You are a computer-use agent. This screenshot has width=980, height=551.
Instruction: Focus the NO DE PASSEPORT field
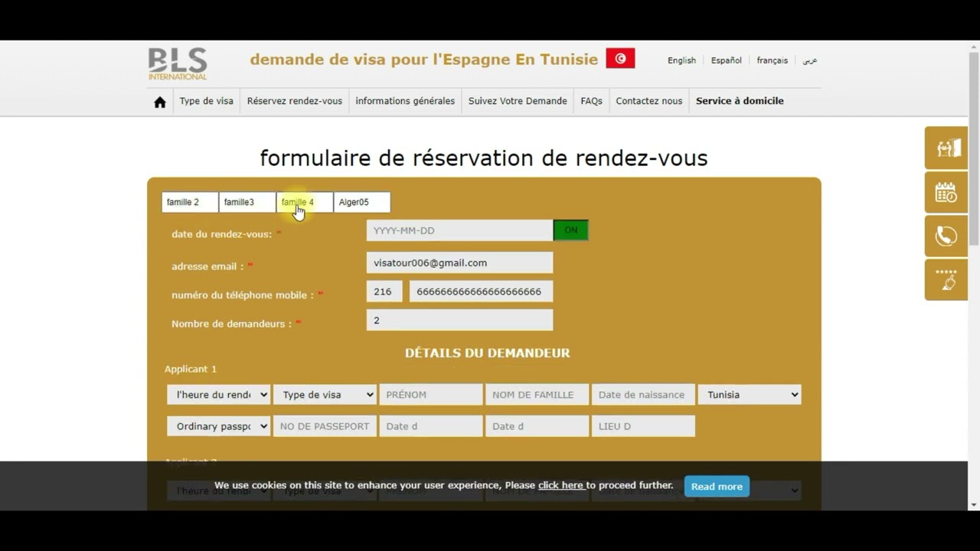click(325, 426)
